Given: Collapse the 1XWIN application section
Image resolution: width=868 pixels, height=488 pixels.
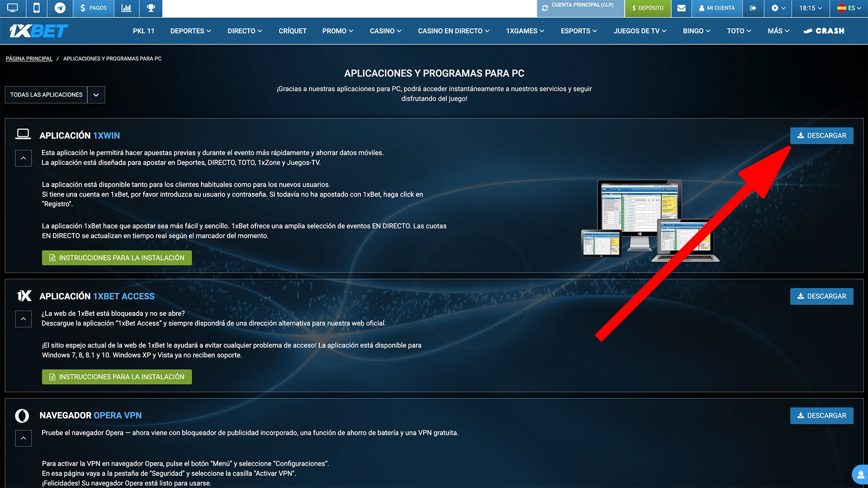Looking at the screenshot, I should (x=24, y=158).
